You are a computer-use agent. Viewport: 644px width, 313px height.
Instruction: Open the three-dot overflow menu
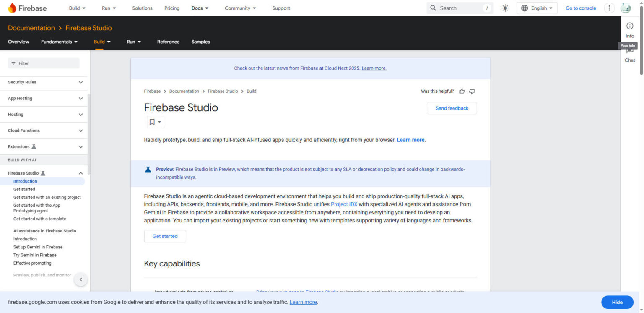609,8
